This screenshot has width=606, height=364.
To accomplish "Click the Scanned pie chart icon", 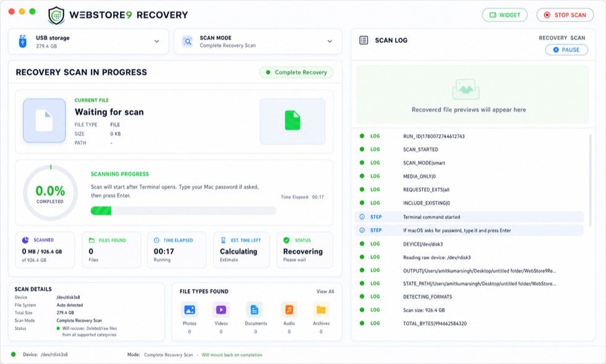I will point(25,240).
